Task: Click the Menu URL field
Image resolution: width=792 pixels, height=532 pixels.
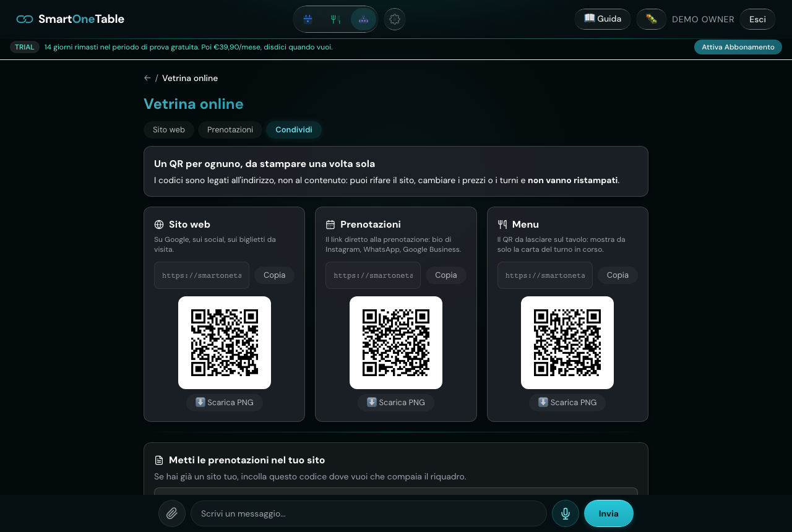Action: 545,275
